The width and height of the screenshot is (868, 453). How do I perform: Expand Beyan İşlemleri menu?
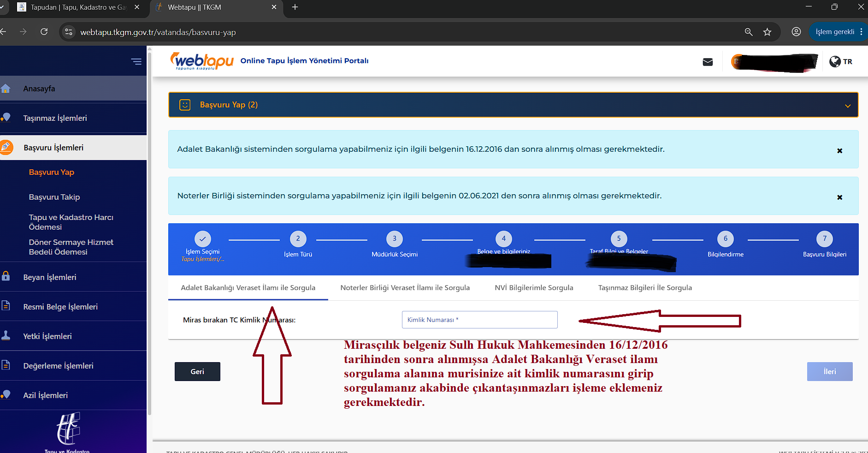pyautogui.click(x=73, y=277)
